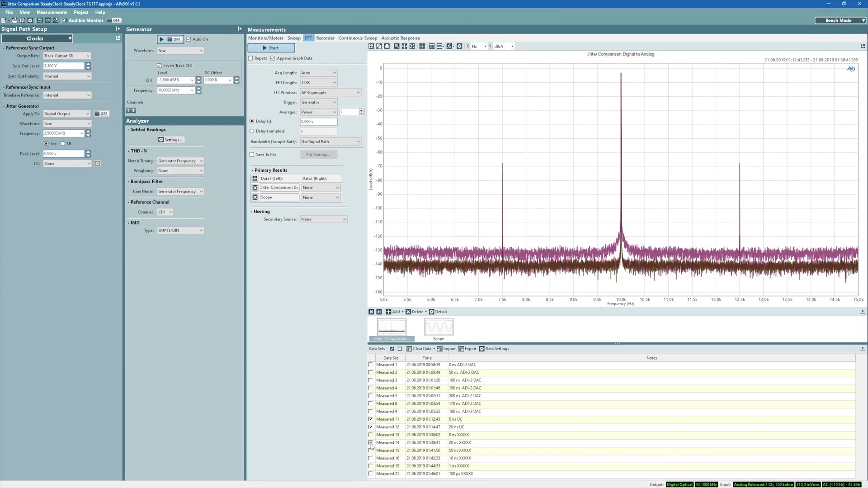Screen dimensions: 868x488
Task: Pop out the graph window icon
Action: pyautogui.click(x=863, y=46)
